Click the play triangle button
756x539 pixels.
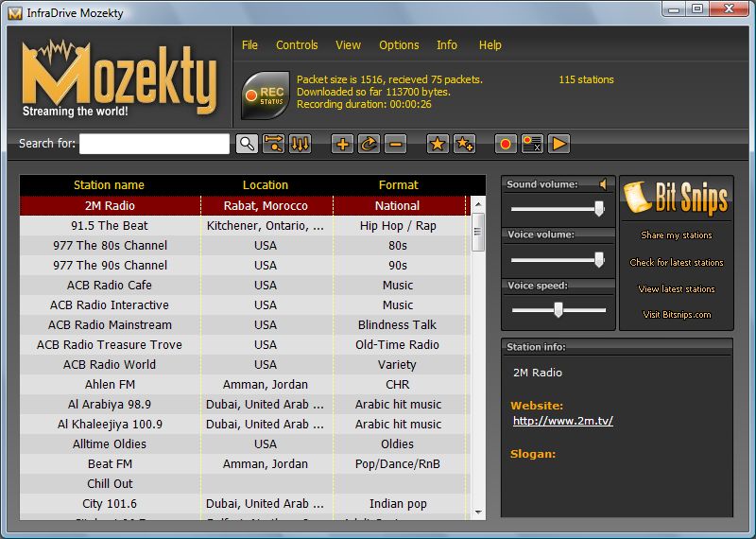click(558, 144)
